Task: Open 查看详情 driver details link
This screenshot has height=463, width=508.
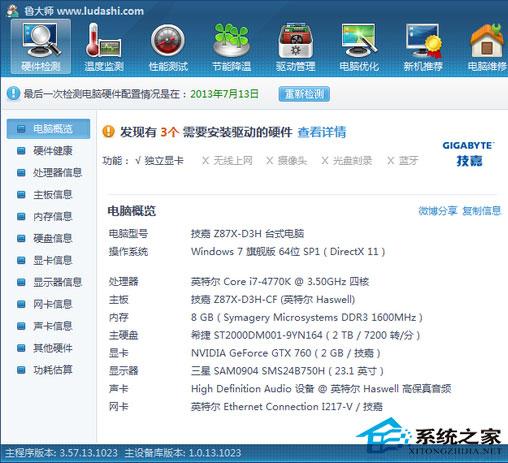Action: [322, 132]
